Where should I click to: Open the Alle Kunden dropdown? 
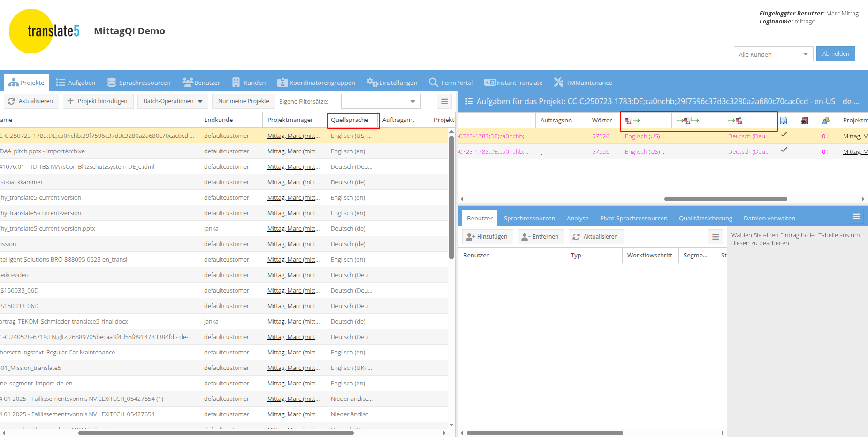[773, 54]
